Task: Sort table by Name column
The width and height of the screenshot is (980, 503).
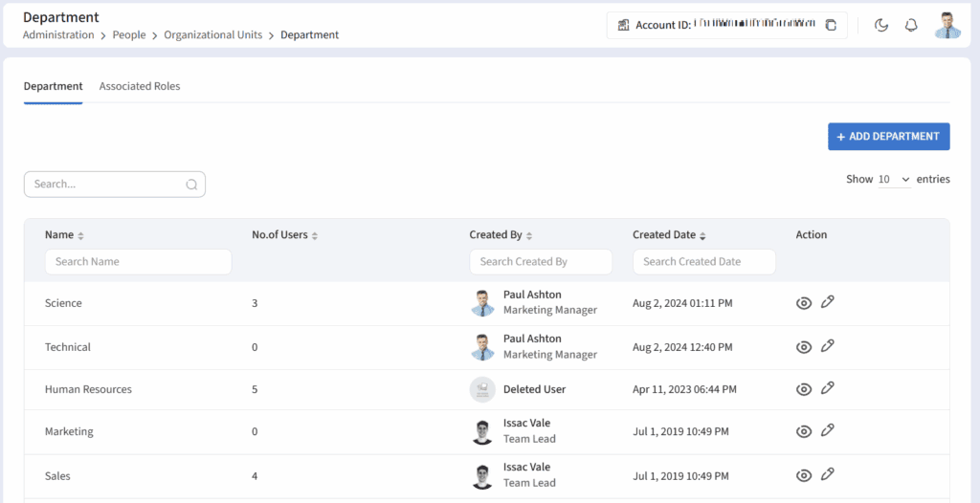Action: 80,235
